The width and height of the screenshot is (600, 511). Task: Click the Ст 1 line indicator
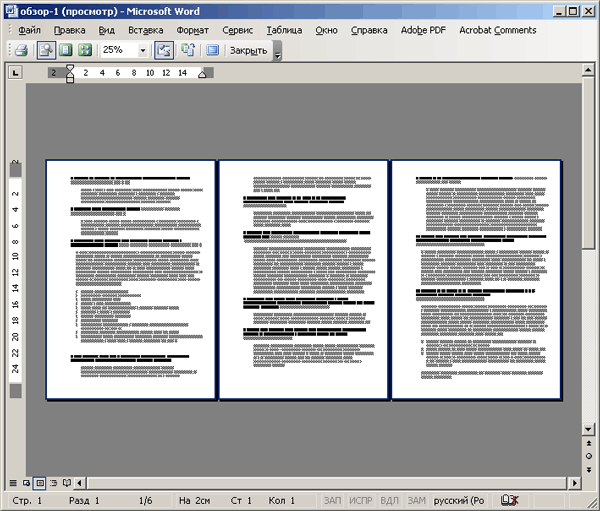click(241, 500)
